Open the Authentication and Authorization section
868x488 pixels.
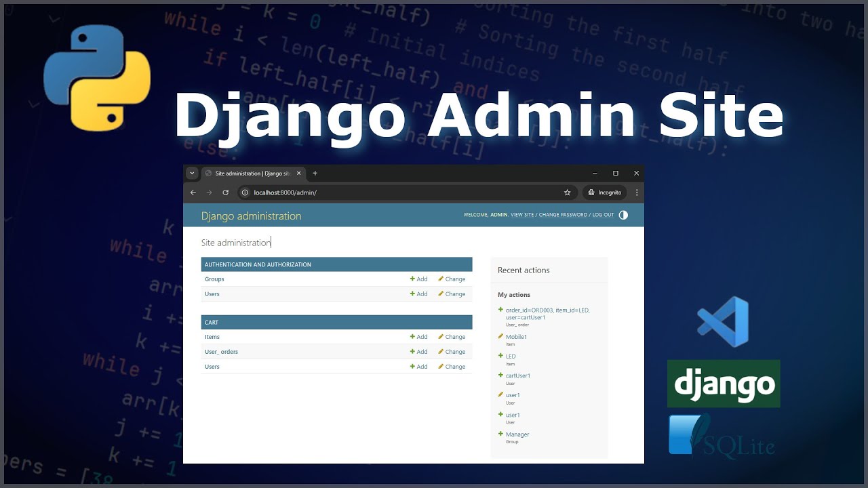pyautogui.click(x=258, y=264)
